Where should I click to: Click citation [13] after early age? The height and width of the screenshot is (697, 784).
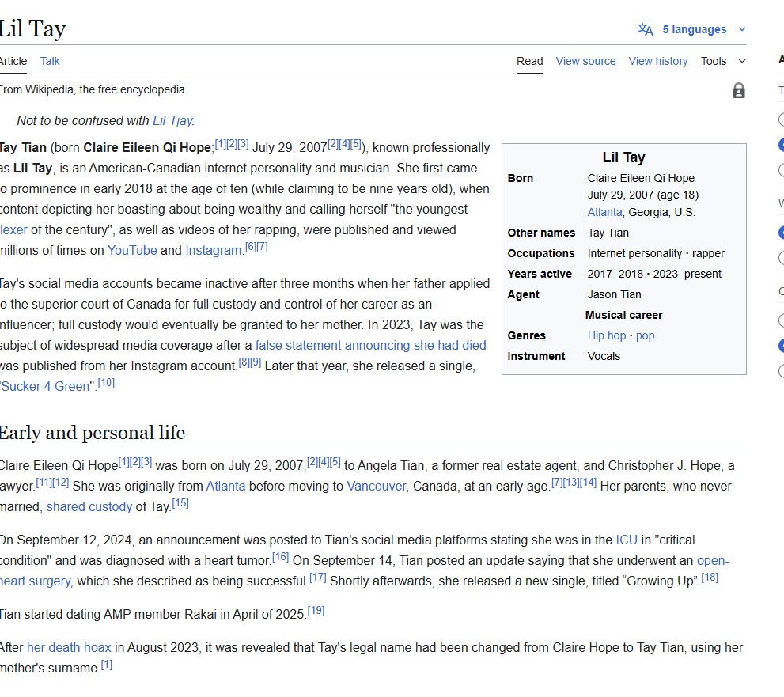(x=571, y=483)
